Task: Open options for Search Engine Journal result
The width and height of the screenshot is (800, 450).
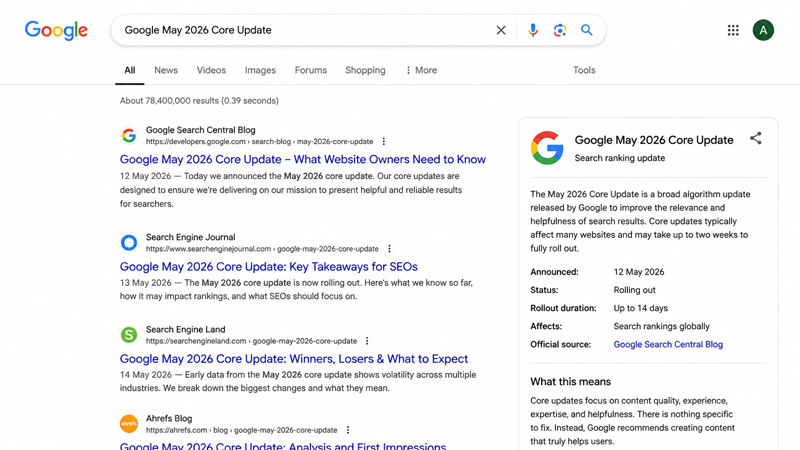Action: [x=389, y=248]
